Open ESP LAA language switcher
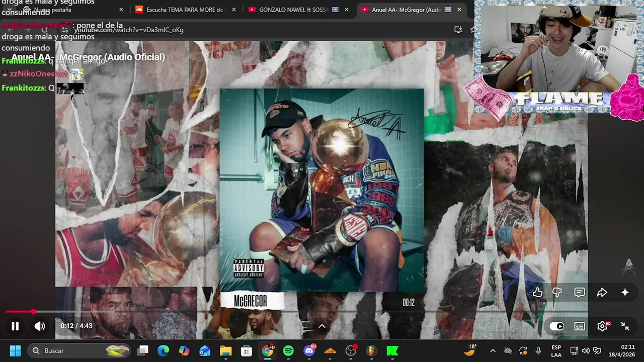Viewport: 644px width, 362px height. (x=556, y=350)
